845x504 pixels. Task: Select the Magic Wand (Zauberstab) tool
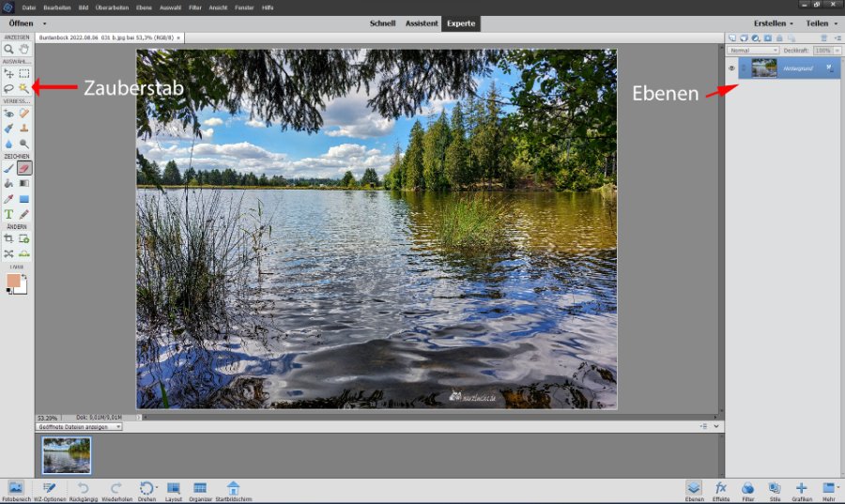pos(24,88)
